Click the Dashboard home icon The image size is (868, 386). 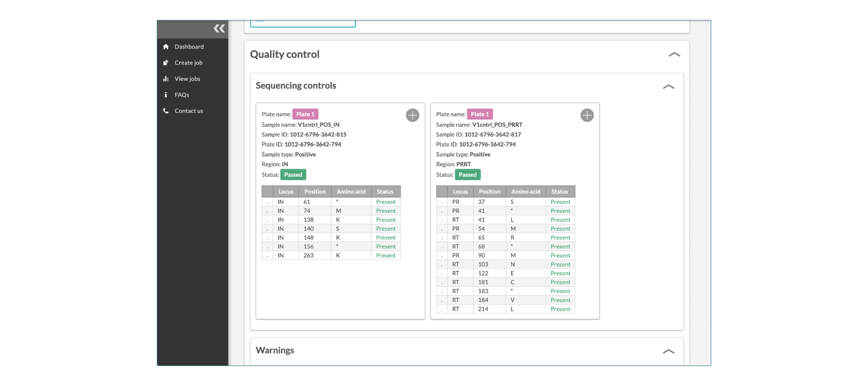click(166, 46)
